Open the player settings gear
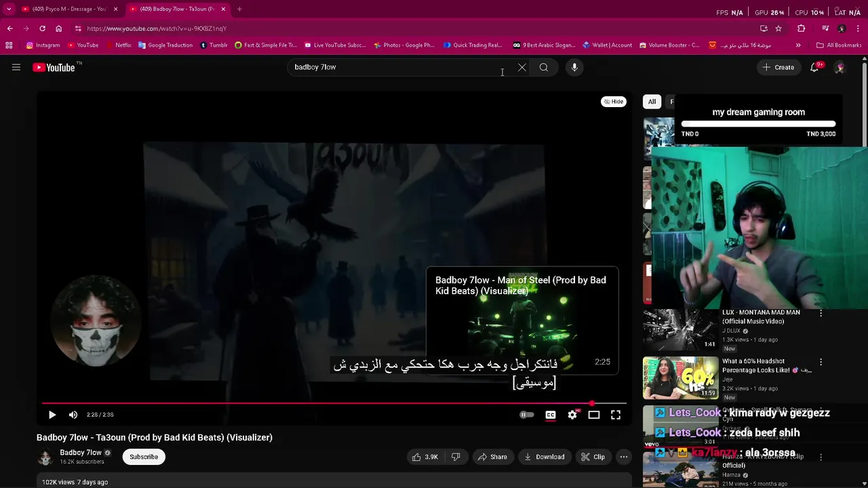This screenshot has height=488, width=868. pyautogui.click(x=572, y=415)
